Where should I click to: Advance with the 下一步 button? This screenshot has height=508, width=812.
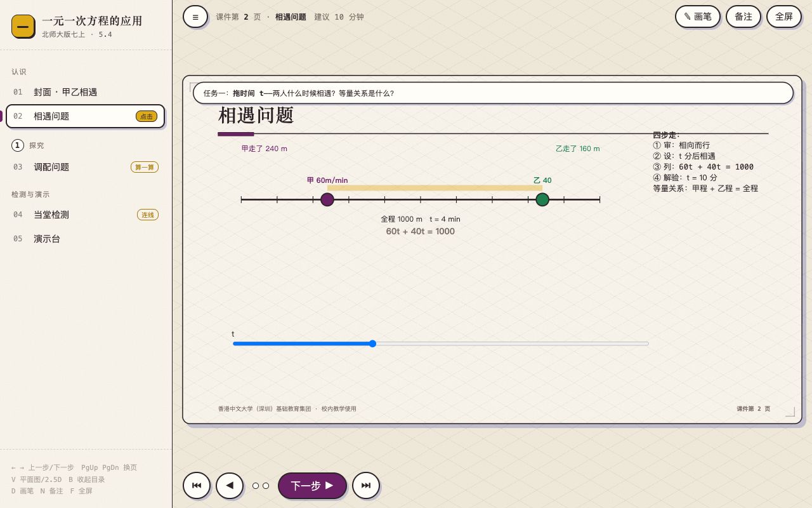[x=312, y=486]
